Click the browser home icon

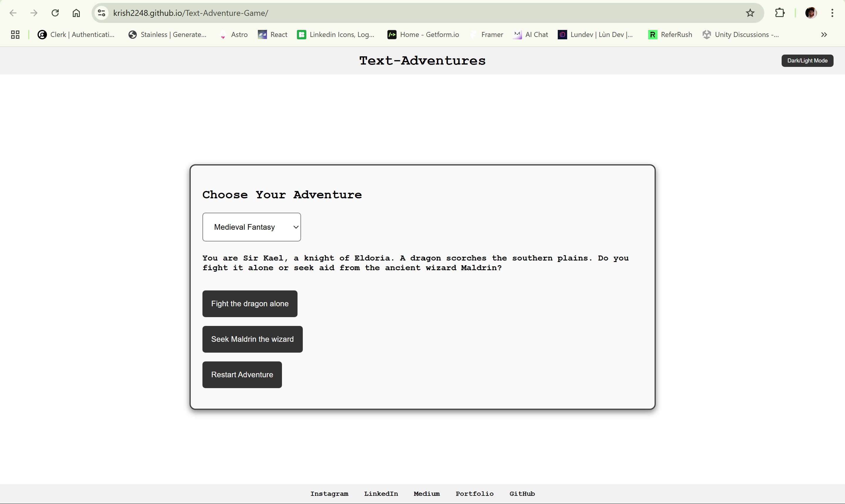(76, 13)
